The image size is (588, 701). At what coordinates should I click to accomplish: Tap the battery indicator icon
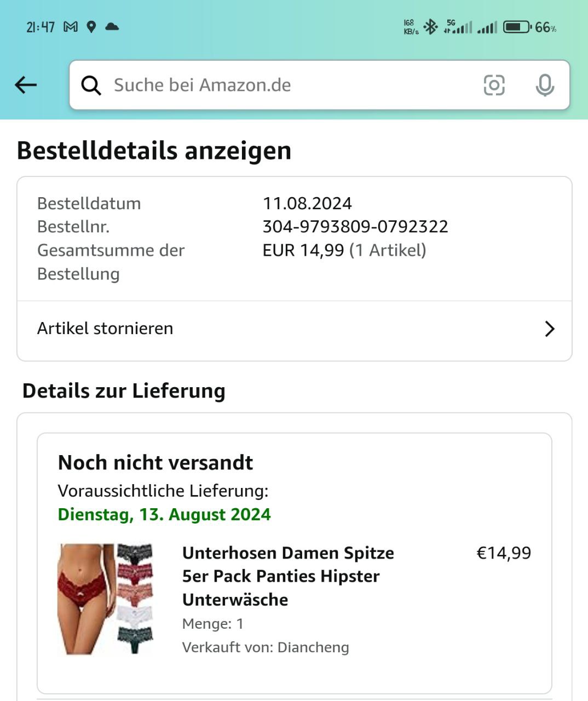click(x=517, y=27)
